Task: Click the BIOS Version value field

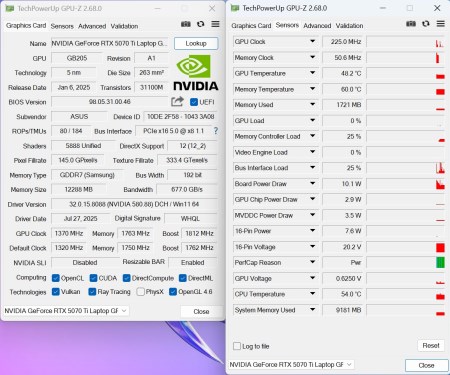Action: [110, 102]
